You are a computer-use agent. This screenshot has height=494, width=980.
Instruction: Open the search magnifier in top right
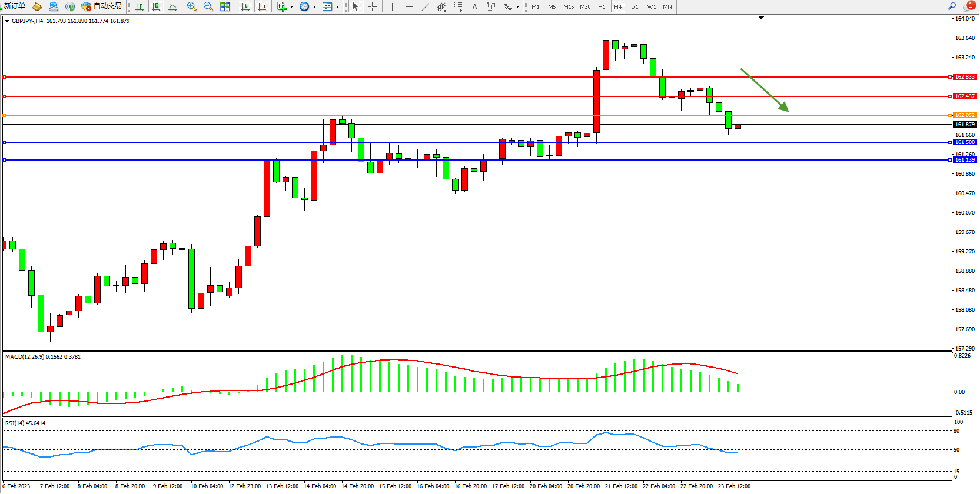click(952, 6)
